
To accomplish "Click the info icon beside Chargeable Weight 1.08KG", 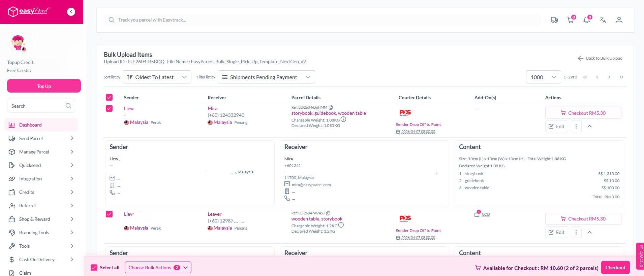I will tap(343, 119).
